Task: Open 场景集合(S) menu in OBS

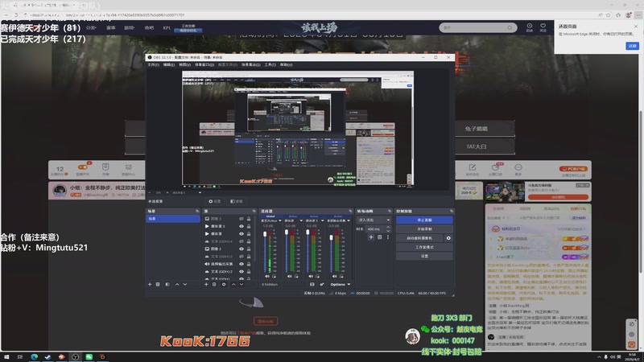Action: click(250, 64)
